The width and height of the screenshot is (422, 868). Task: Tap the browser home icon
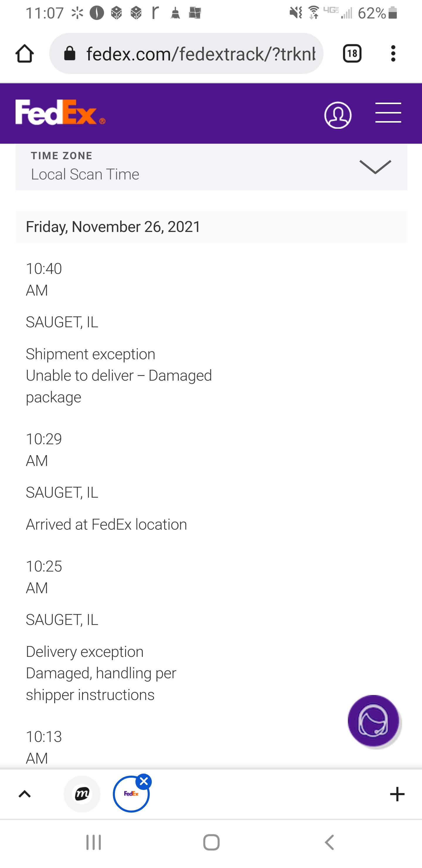coord(24,54)
